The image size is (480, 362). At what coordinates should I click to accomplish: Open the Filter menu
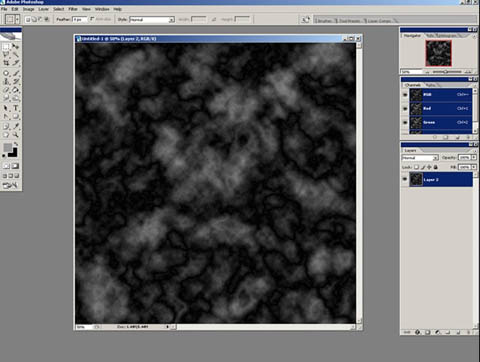tap(73, 9)
